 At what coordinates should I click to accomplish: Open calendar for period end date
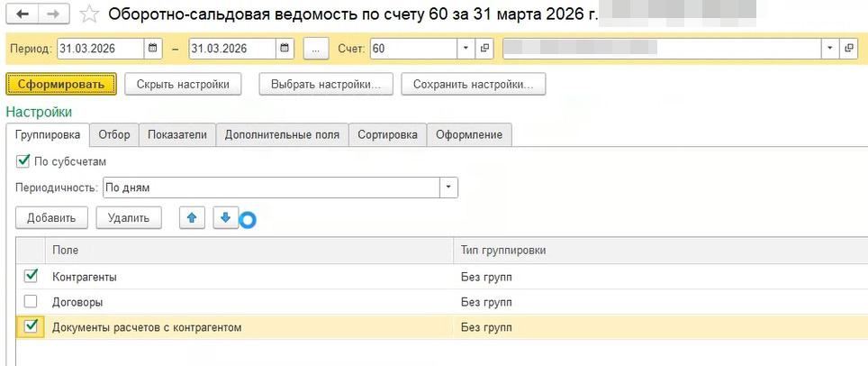point(285,48)
